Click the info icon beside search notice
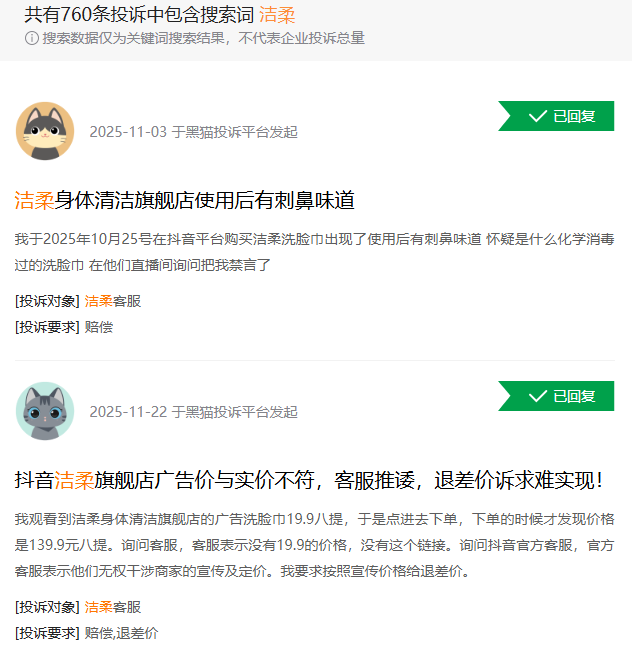Image resolution: width=632 pixels, height=648 pixels. coord(32,38)
